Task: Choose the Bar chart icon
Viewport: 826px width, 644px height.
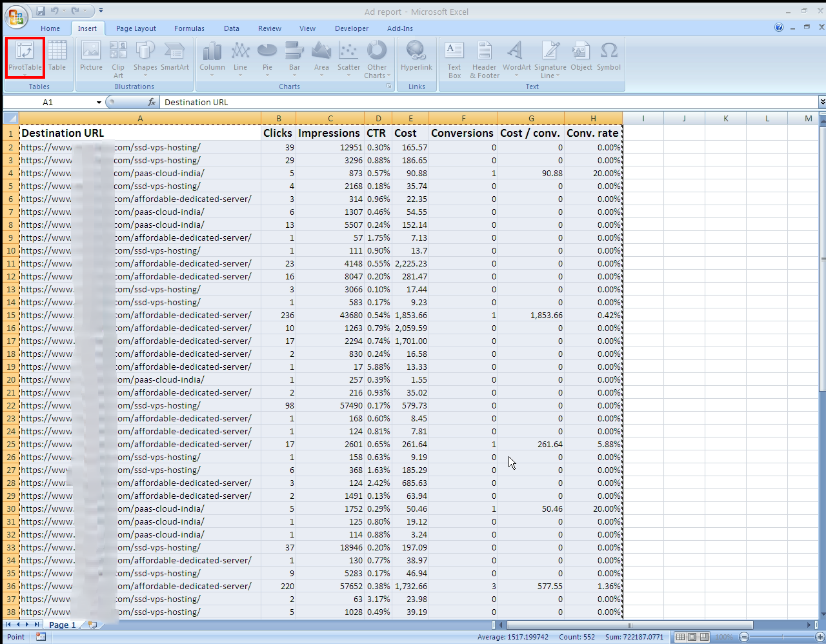Action: (x=294, y=57)
